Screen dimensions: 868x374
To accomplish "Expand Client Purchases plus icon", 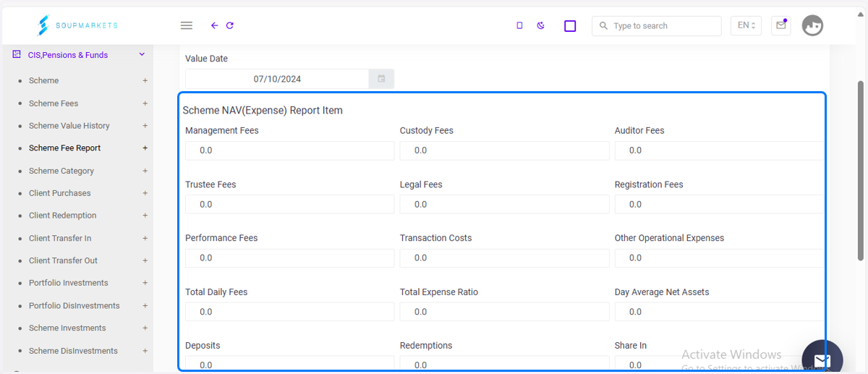I will (x=145, y=193).
